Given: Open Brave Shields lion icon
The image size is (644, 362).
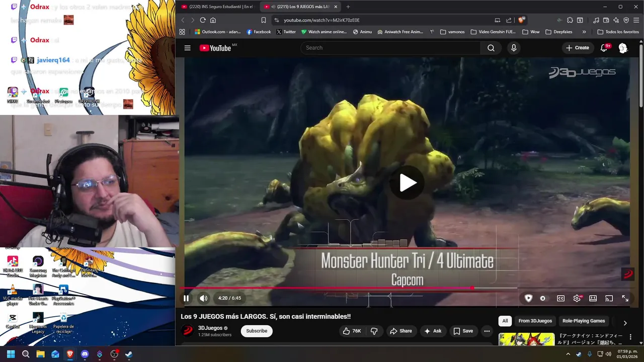Looking at the screenshot, I should (522, 20).
